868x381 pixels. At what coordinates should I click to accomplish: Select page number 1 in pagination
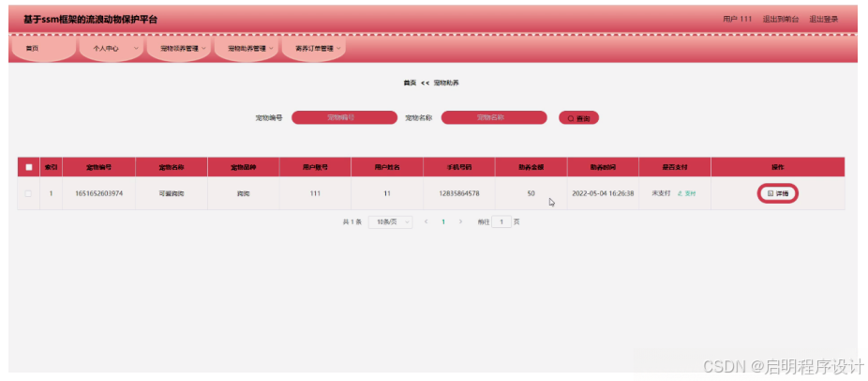coord(443,221)
